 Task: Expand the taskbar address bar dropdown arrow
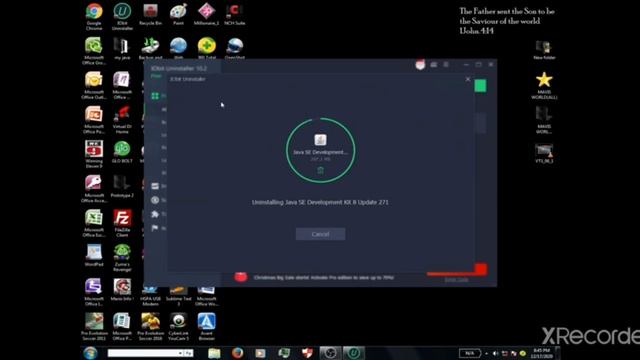[180, 353]
